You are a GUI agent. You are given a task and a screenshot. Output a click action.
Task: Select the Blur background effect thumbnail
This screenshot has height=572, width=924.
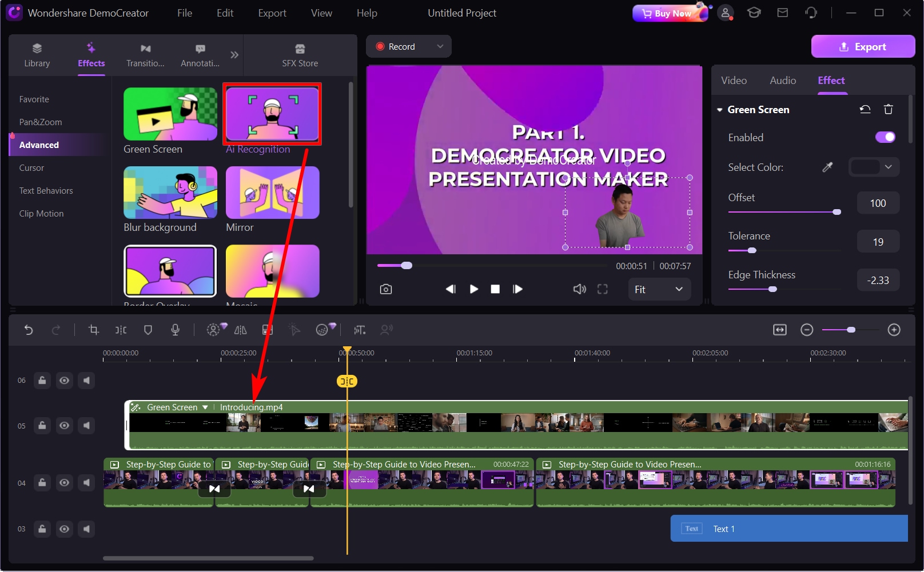pyautogui.click(x=170, y=193)
